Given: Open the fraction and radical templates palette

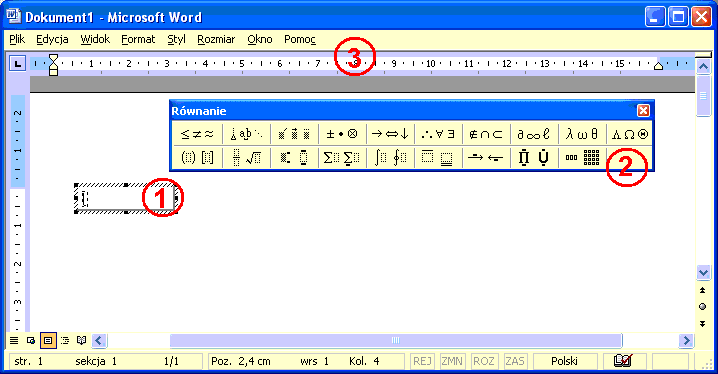Looking at the screenshot, I should point(246,157).
